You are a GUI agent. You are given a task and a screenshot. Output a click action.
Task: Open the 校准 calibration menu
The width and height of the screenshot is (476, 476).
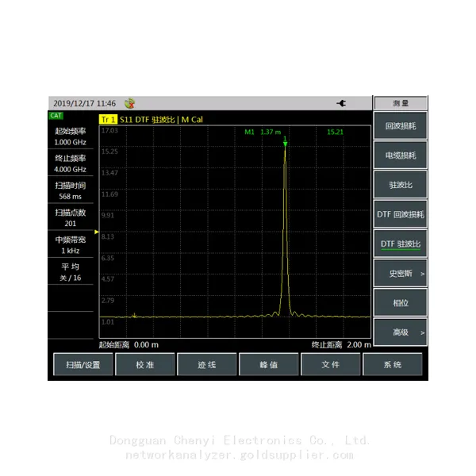tap(145, 364)
